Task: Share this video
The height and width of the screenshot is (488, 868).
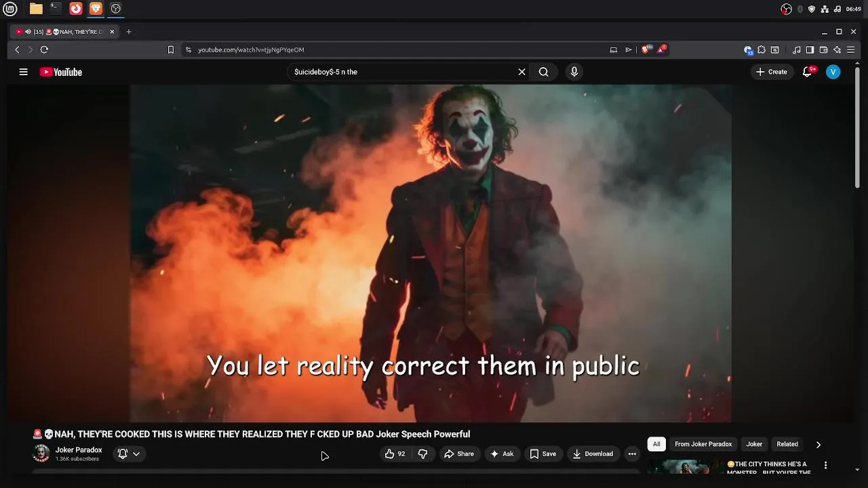Action: (459, 454)
